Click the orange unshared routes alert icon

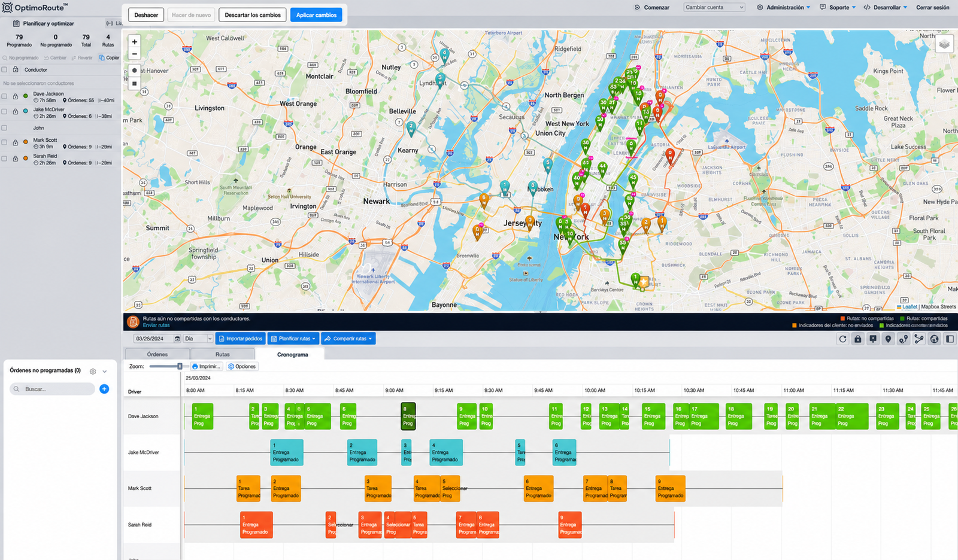pos(133,322)
